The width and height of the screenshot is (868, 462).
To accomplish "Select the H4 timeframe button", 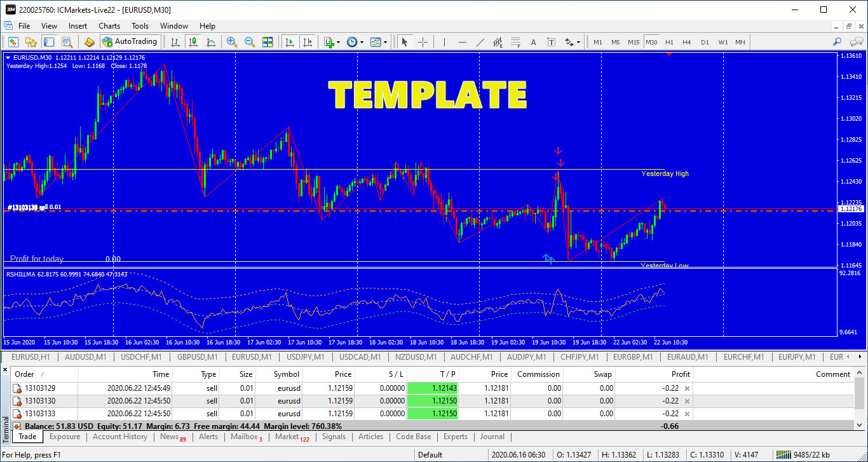I will tap(687, 42).
